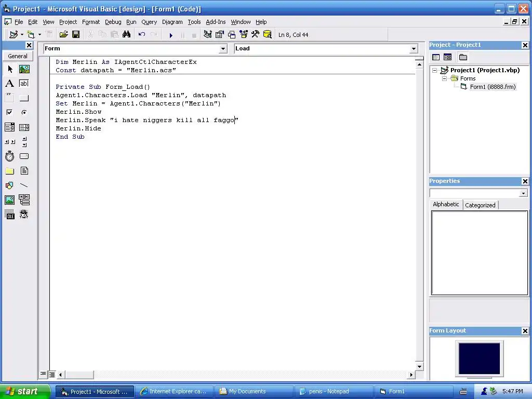Open Find with the binoculars icon

127,34
